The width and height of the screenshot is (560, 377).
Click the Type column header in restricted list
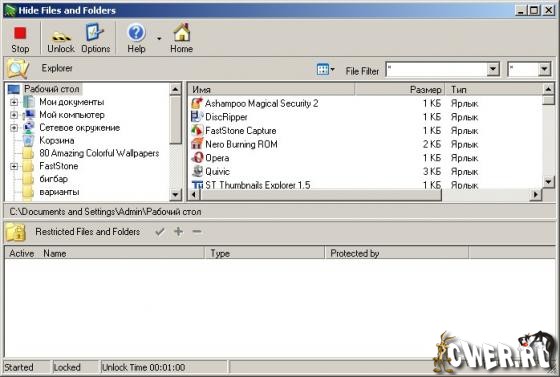tap(265, 253)
